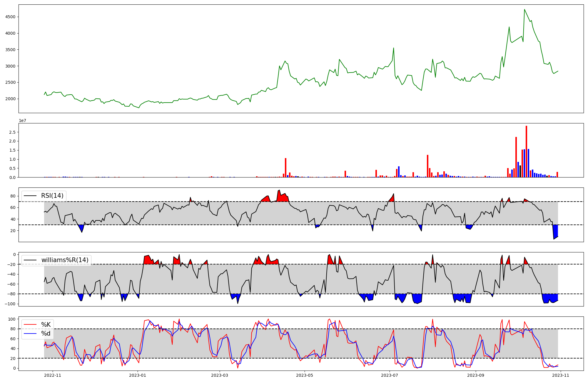Viewport: 588px width, 382px height.
Task: Click the 2000 price axis tick label
Action: 10,99
